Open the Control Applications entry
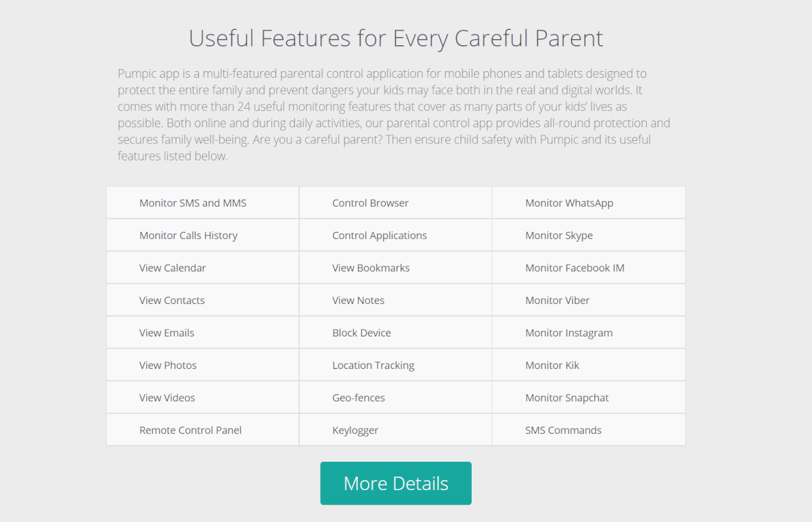Screen dimensions: 812x522 (x=395, y=236)
